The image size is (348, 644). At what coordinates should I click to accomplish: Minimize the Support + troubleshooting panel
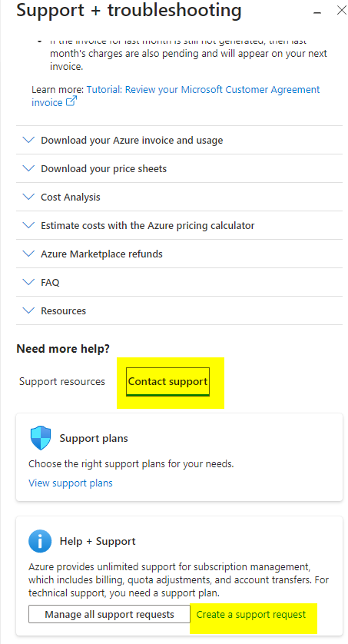pos(317,13)
